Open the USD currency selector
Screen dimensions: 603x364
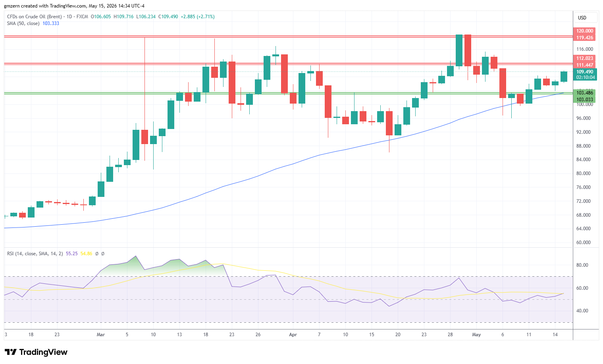pos(586,18)
